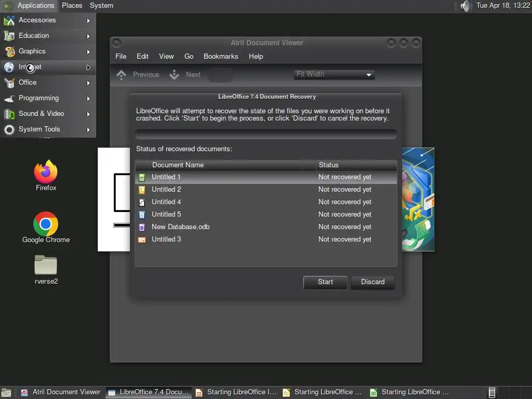The width and height of the screenshot is (532, 399).
Task: Click the Education category icon
Action: [x=9, y=36]
